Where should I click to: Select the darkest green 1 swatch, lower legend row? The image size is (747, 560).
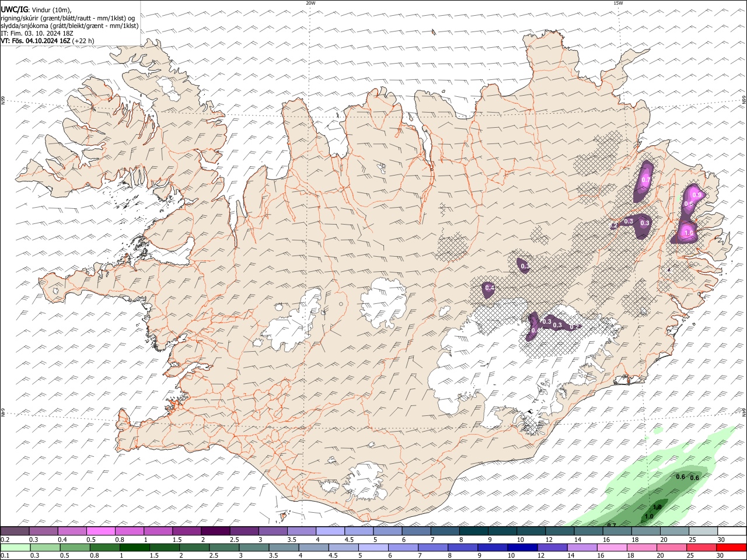coord(134,547)
